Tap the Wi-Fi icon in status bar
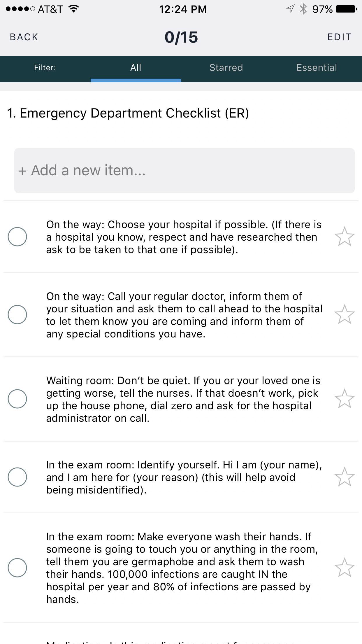 tap(74, 9)
